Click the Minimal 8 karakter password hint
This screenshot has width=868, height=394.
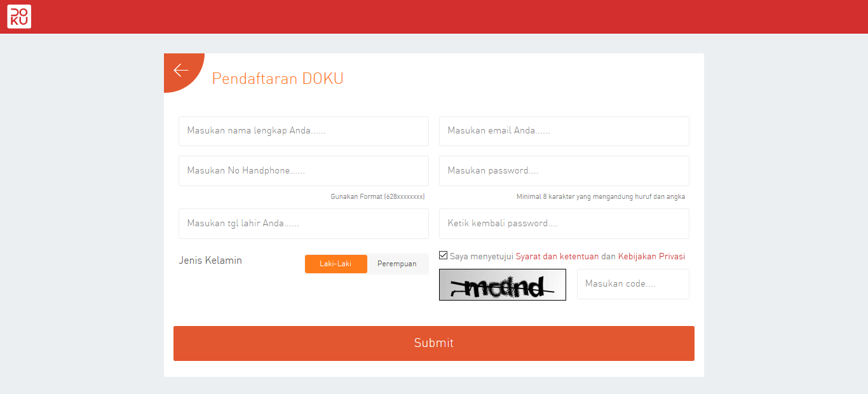(x=600, y=197)
